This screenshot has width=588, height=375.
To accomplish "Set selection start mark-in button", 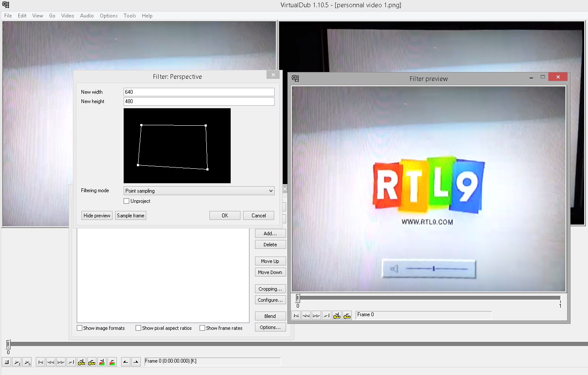I will (126, 362).
